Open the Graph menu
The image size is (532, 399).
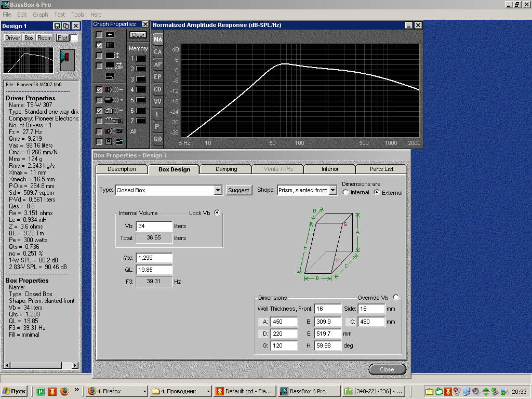tap(40, 15)
